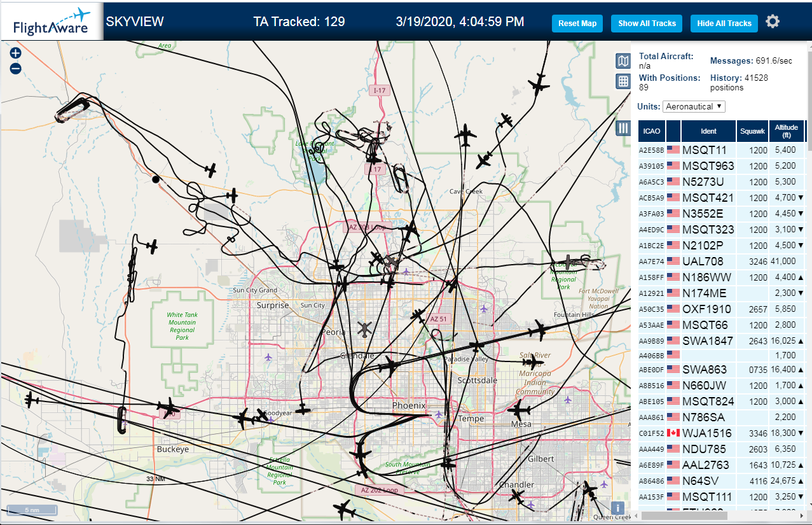Open the map attribution info icon
Screen dimensions: 812x525
click(x=616, y=508)
